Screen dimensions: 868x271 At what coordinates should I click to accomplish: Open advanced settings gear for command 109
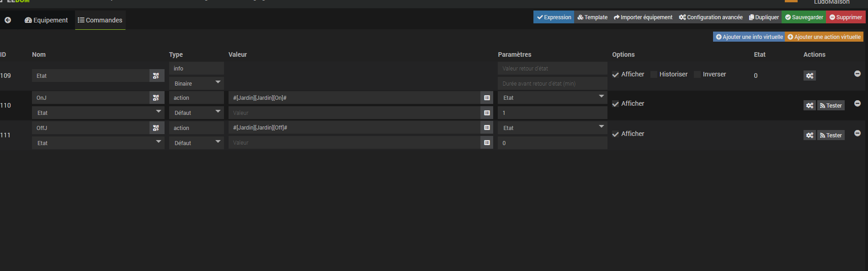click(809, 76)
